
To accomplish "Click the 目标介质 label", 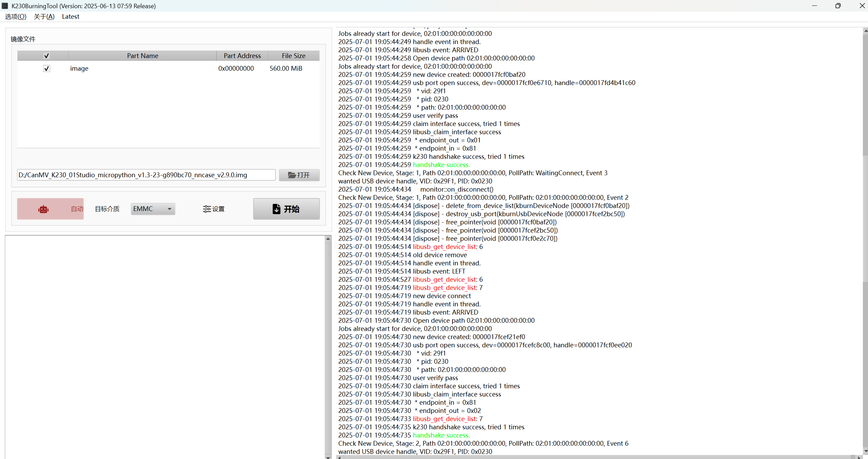I will 107,209.
